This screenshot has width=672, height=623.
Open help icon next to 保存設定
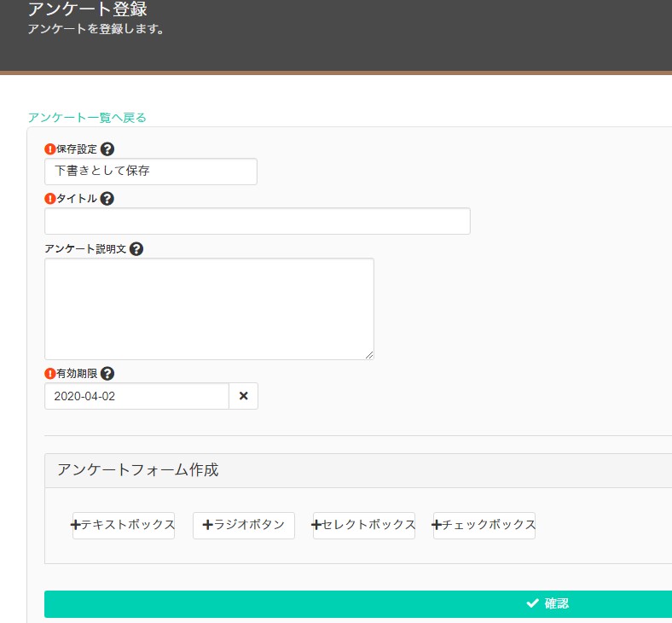[107, 149]
